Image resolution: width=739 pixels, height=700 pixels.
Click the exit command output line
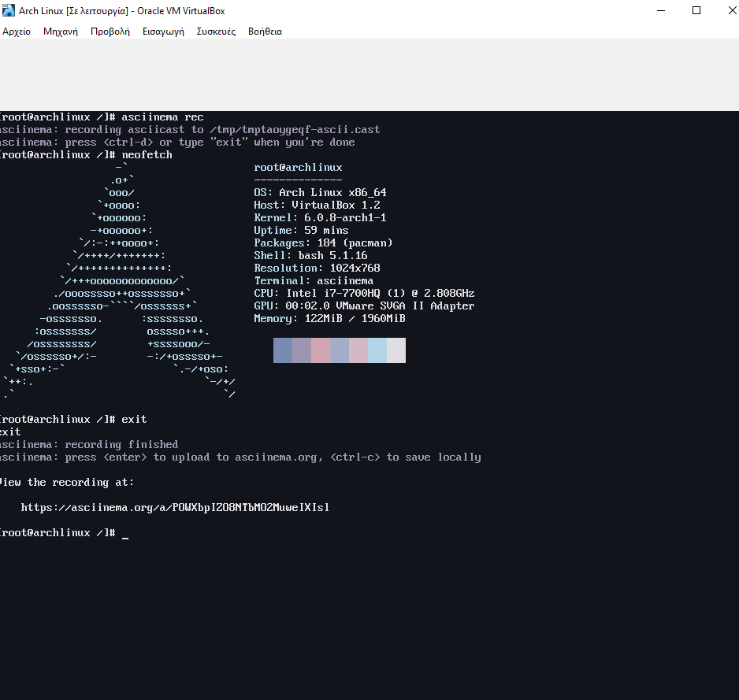click(x=9, y=431)
